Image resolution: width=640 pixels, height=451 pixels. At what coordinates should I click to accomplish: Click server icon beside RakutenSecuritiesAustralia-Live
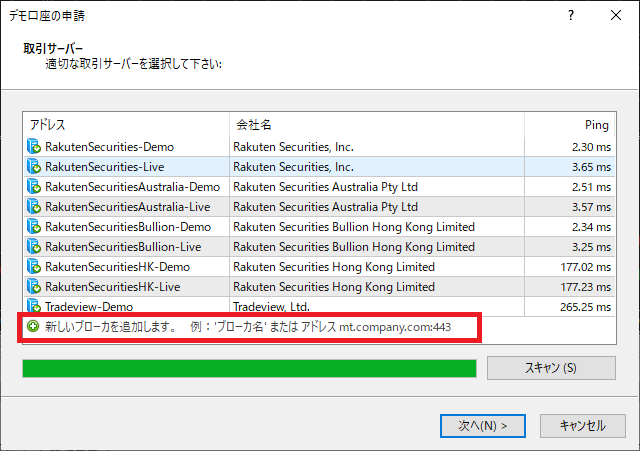coord(34,207)
